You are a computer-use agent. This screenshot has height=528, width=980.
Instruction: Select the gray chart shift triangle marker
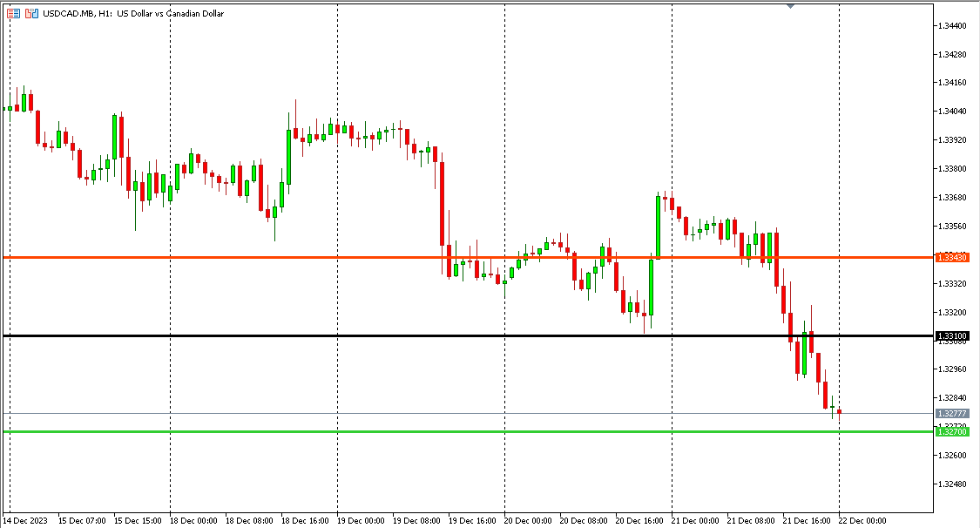pyautogui.click(x=790, y=5)
